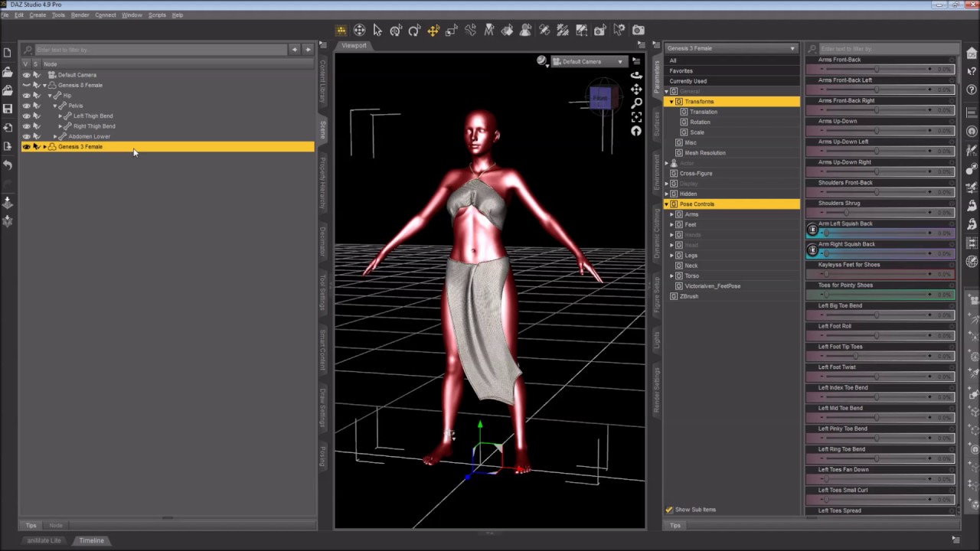The width and height of the screenshot is (980, 551).
Task: Switch to the Timeline tab
Action: [91, 540]
